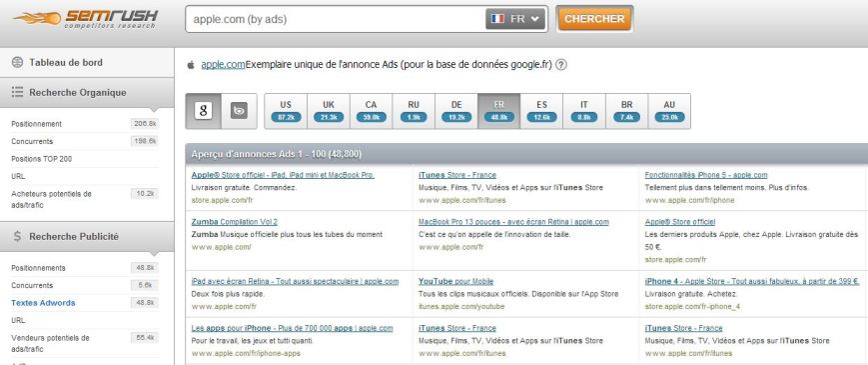Screen dimensions: 868x365
Task: Open the apple.com domain link
Action: [x=223, y=65]
